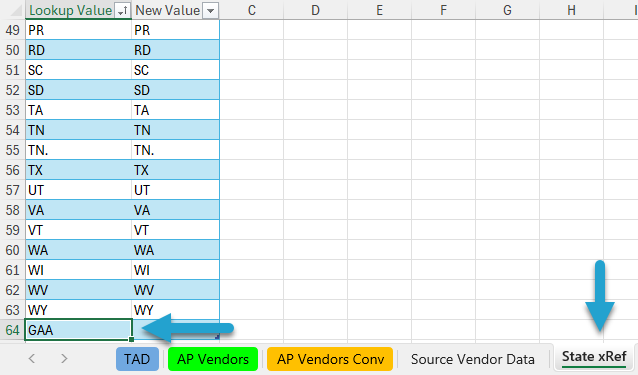Click Lookup Value cell VT
This screenshot has height=375, width=638.
(79, 230)
